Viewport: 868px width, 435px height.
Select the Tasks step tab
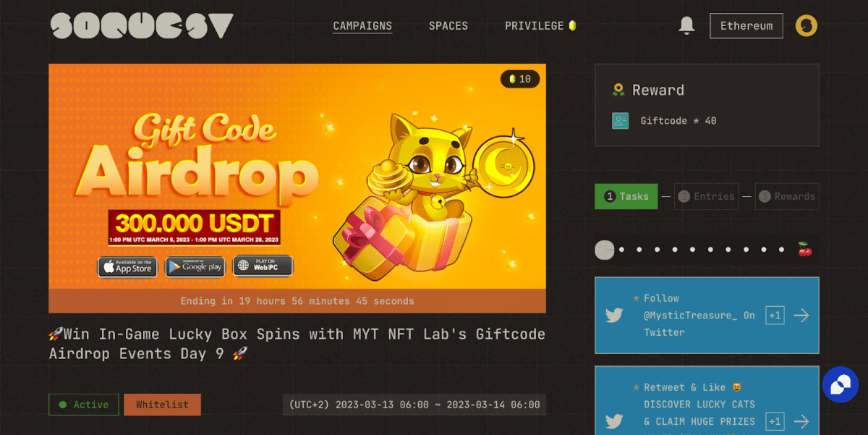click(x=626, y=196)
